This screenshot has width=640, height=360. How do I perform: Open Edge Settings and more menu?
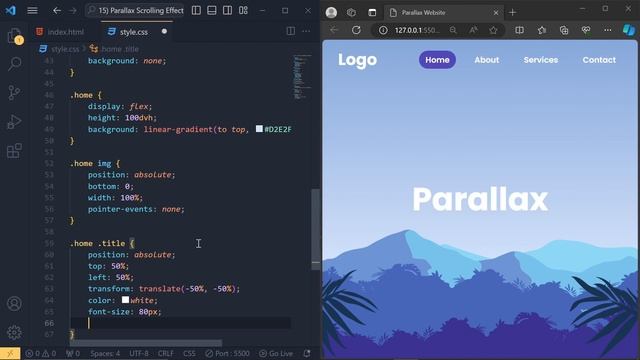[608, 30]
